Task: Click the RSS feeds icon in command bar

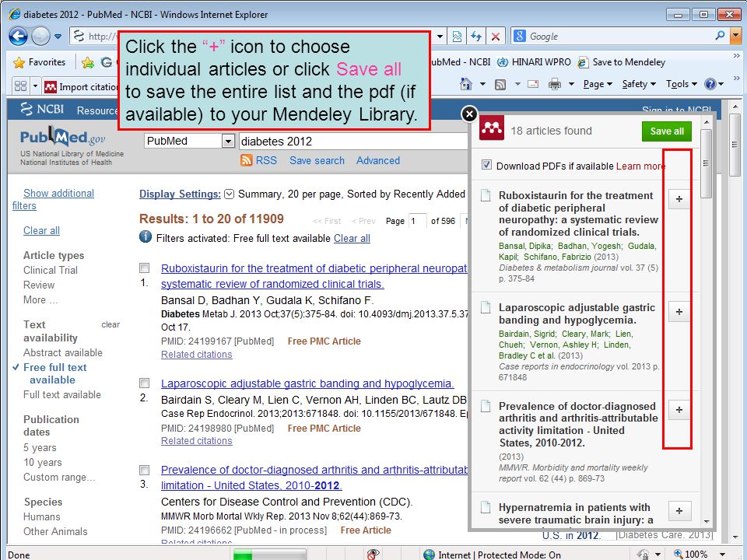Action: (x=500, y=85)
